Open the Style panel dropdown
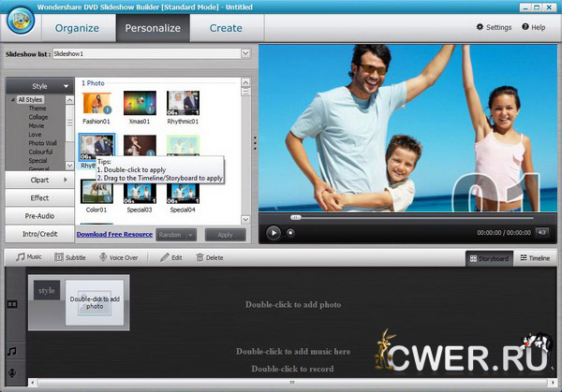The height and width of the screenshot is (392, 562). click(39, 85)
